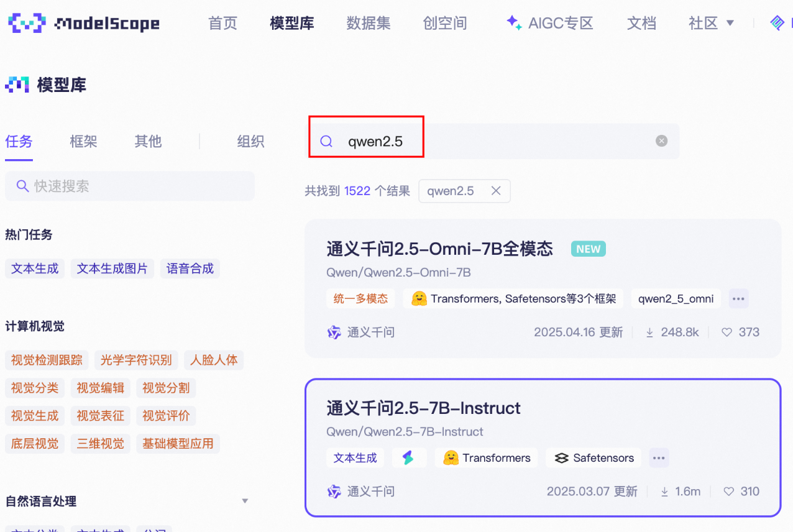Click the Qwen/Qwen2.5-Omni-7B path text
The height and width of the screenshot is (532, 793).
(x=398, y=272)
